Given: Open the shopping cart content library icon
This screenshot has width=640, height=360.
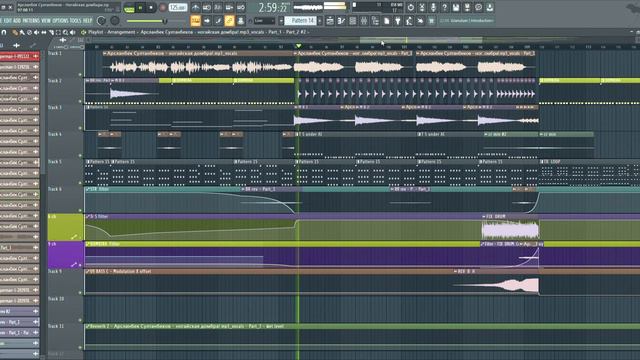Looking at the screenshot, I should [431, 20].
